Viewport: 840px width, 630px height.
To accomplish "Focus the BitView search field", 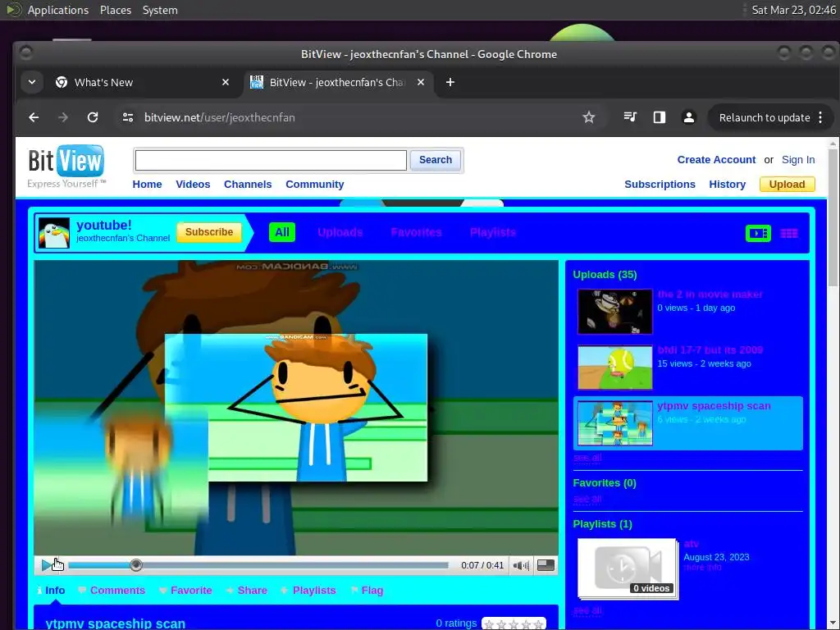I will coord(271,160).
